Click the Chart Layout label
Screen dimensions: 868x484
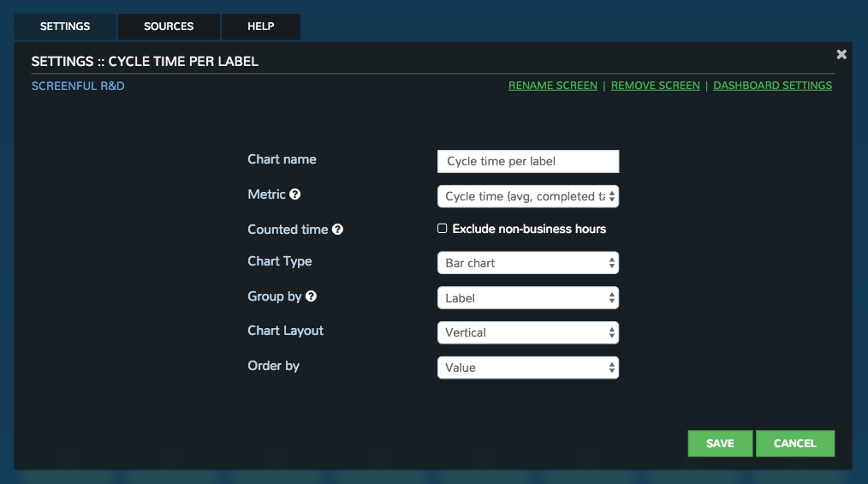(x=286, y=331)
